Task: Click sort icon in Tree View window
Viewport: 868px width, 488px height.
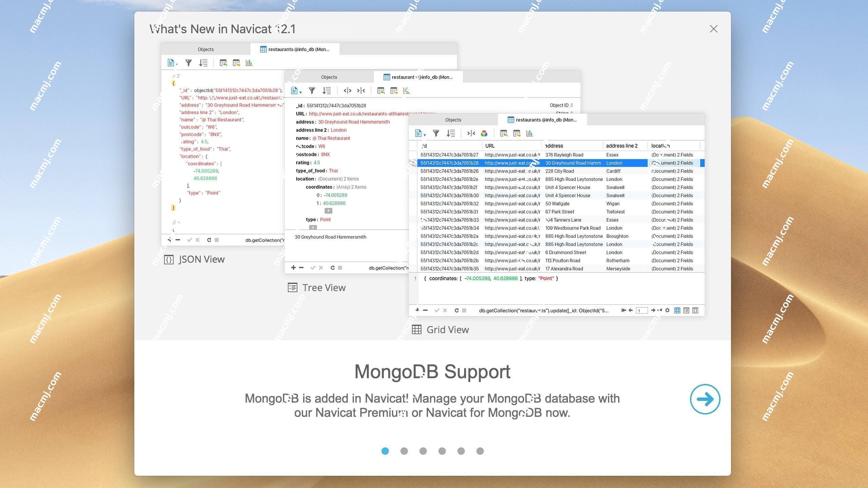Action: 327,90
